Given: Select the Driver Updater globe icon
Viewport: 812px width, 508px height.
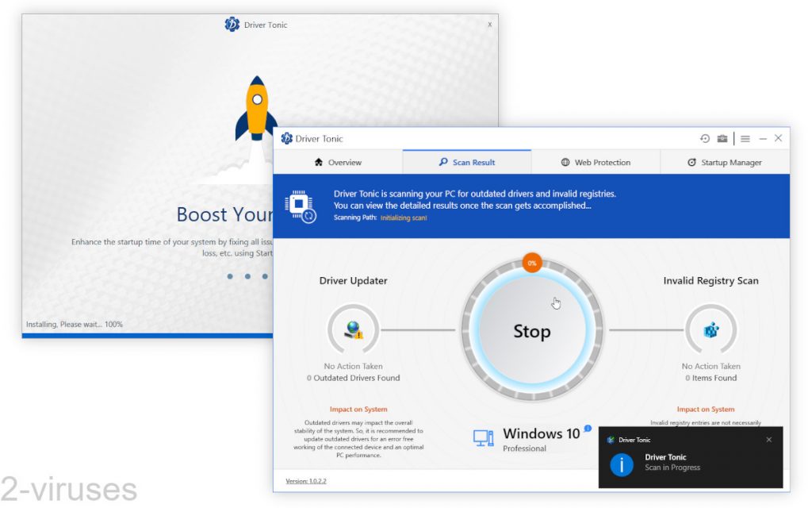Looking at the screenshot, I should [x=353, y=329].
